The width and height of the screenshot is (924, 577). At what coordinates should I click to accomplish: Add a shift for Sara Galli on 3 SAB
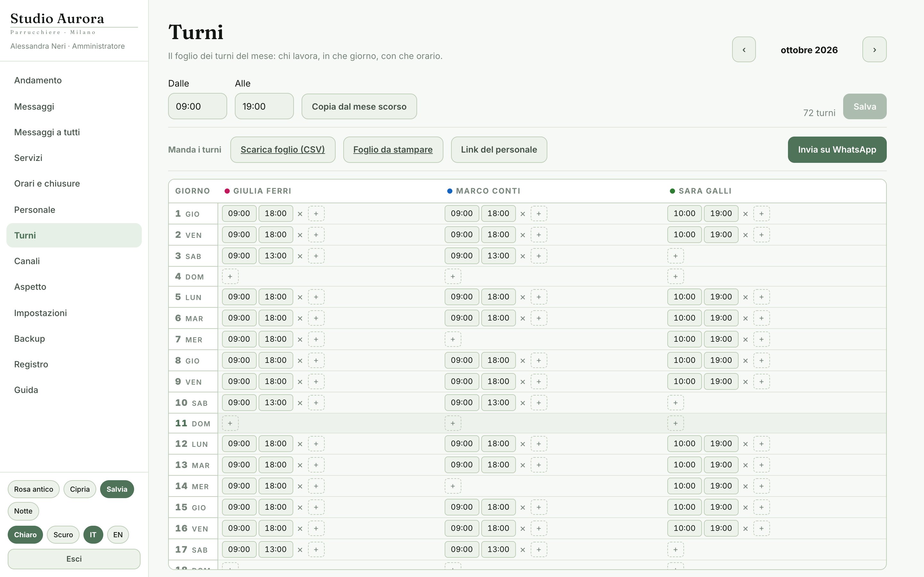tap(675, 256)
